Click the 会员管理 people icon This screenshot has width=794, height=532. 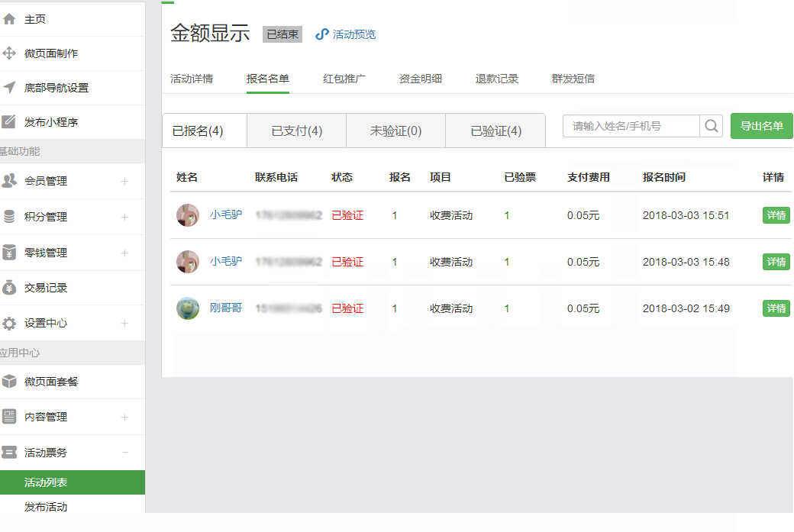[9, 181]
